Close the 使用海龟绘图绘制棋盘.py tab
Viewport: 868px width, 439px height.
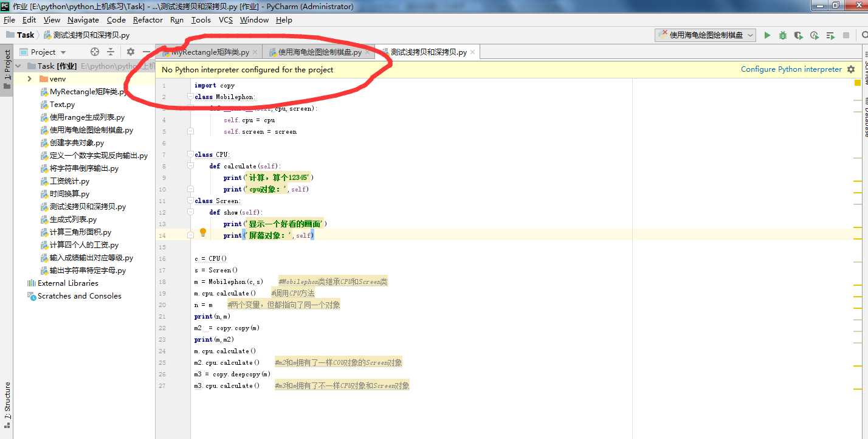[x=367, y=52]
